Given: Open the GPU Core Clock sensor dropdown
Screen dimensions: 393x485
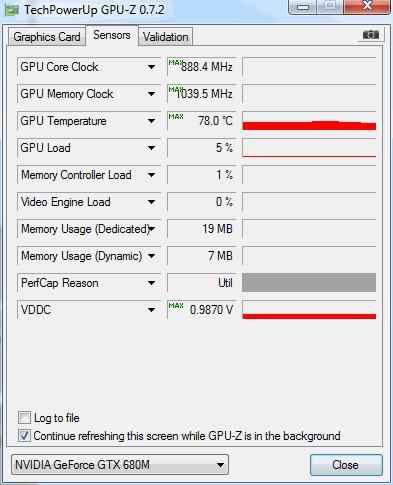Looking at the screenshot, I should pyautogui.click(x=151, y=67).
